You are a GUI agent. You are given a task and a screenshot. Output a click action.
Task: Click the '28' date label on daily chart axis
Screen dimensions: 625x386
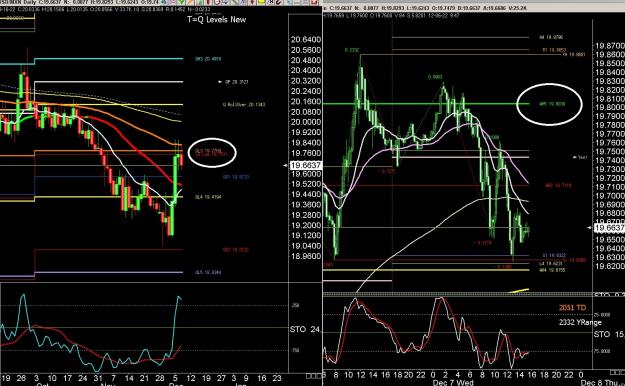click(x=160, y=378)
